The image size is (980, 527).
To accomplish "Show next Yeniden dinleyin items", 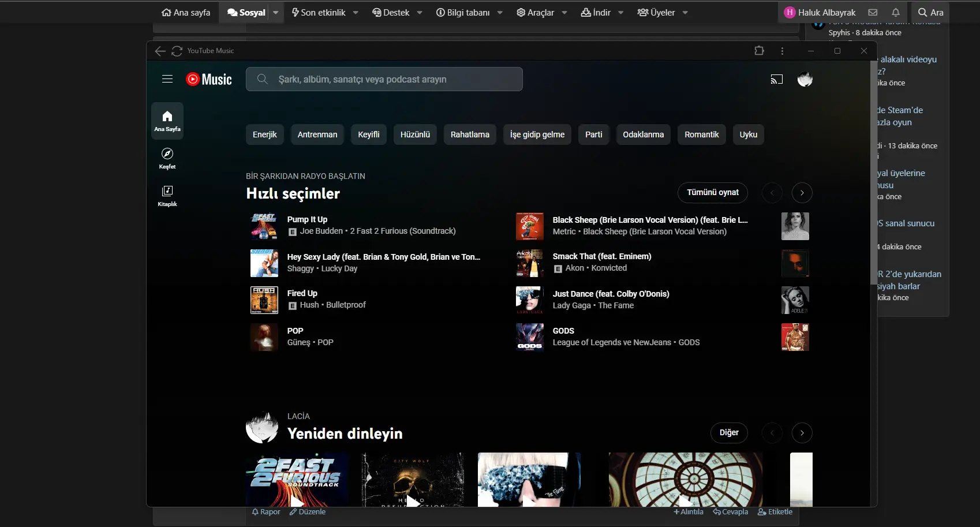I will (x=802, y=433).
